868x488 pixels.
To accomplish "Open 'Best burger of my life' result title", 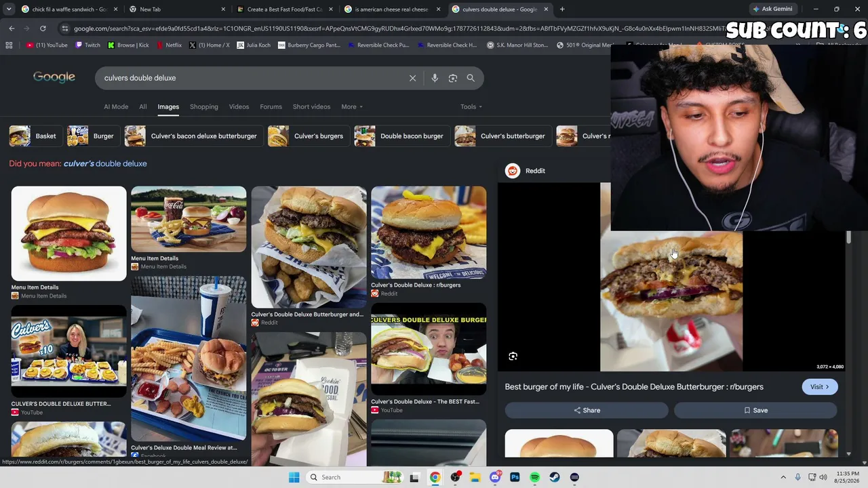I will pos(634,387).
